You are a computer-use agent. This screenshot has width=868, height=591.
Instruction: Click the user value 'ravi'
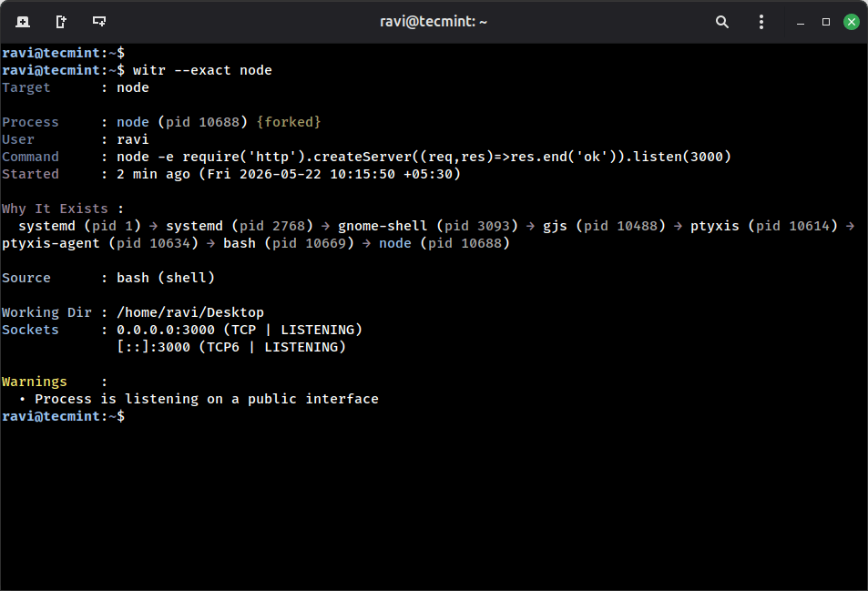point(132,139)
